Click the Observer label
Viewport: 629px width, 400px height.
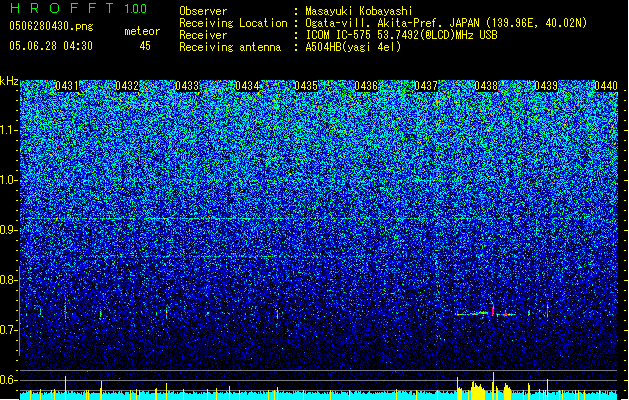(x=203, y=11)
